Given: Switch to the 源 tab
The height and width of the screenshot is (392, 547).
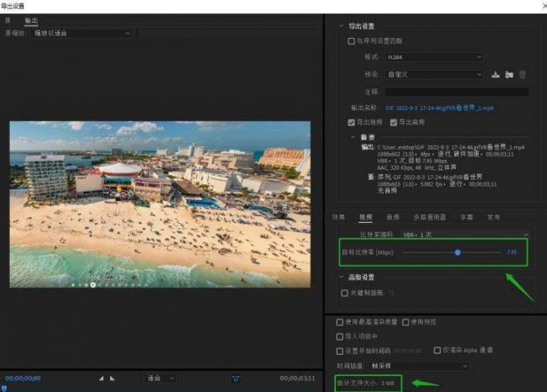Looking at the screenshot, I should pyautogui.click(x=8, y=20).
